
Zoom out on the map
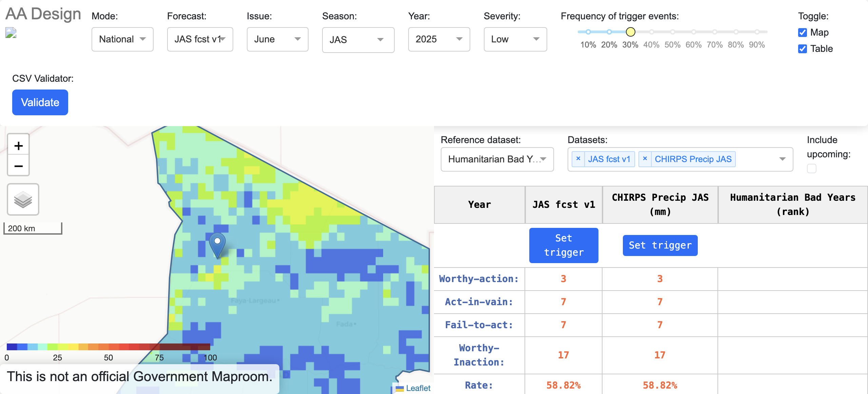tap(18, 166)
